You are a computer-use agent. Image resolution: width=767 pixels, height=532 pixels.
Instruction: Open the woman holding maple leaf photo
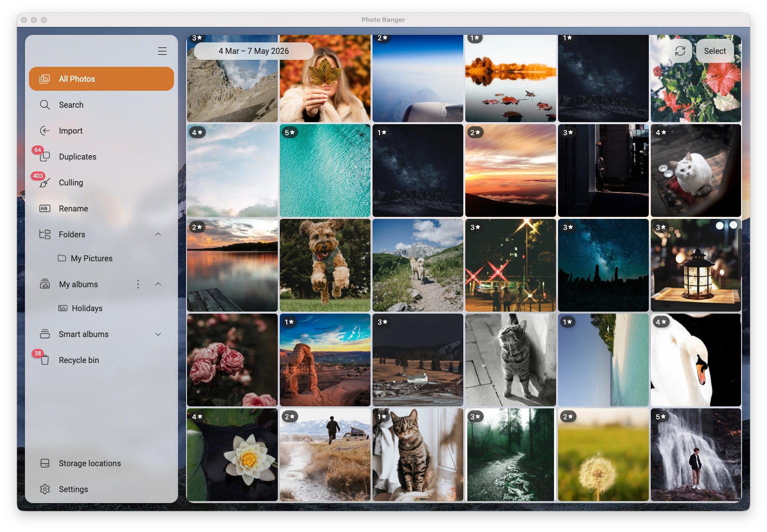tap(325, 78)
